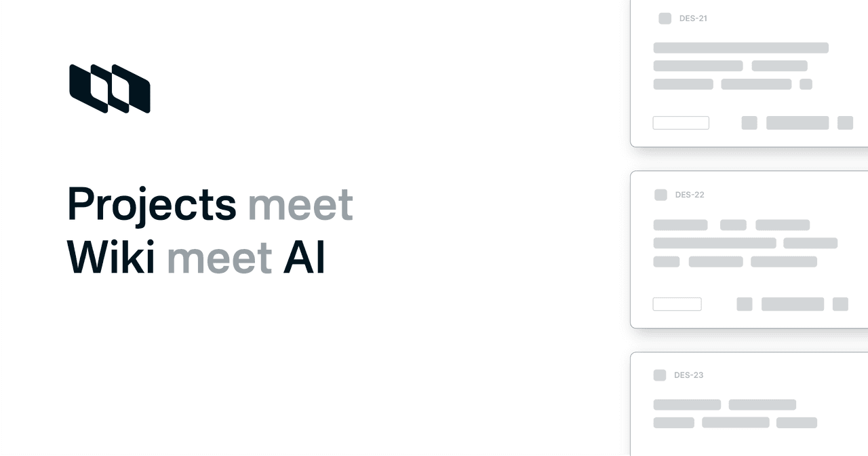Image resolution: width=868 pixels, height=456 pixels.
Task: Click the square icon right of DES-22's outlined button
Action: click(x=745, y=304)
